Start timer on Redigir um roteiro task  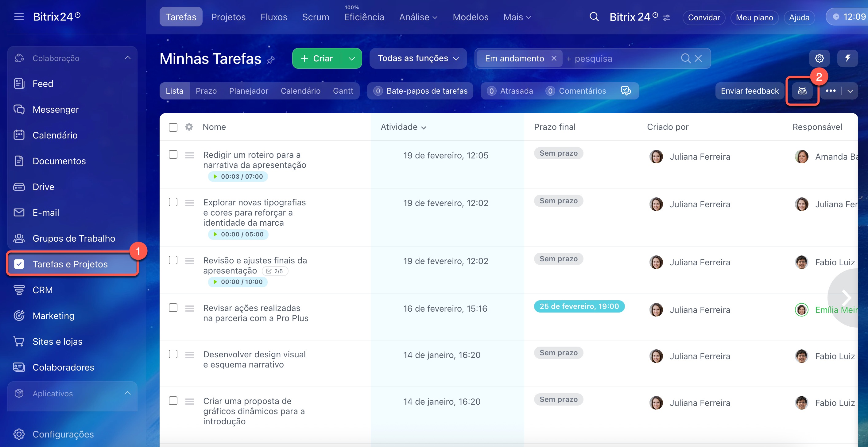pos(215,176)
